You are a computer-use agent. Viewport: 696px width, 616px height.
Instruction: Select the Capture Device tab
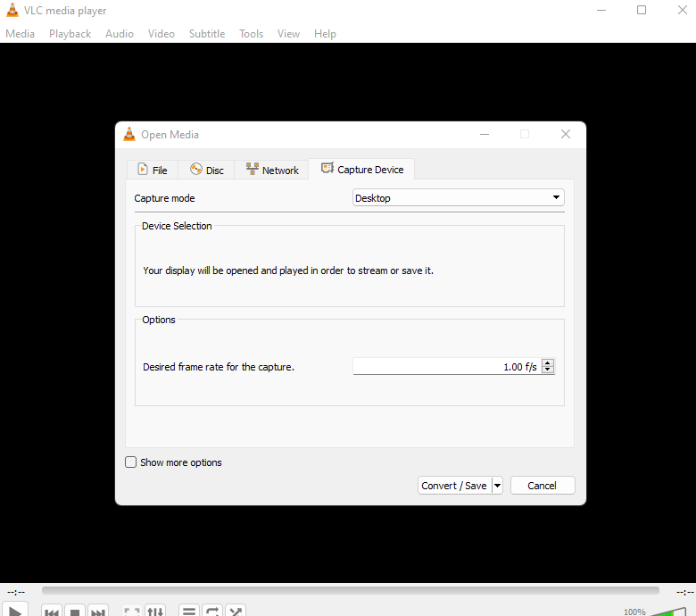(x=361, y=170)
